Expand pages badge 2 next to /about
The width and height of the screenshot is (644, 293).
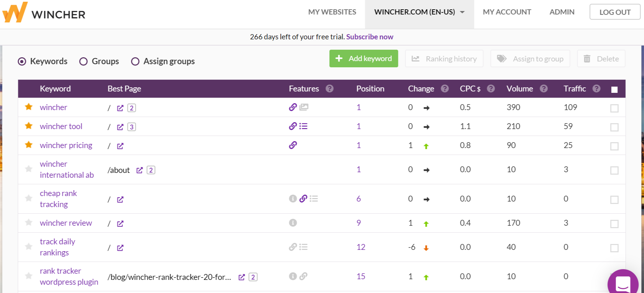[151, 170]
